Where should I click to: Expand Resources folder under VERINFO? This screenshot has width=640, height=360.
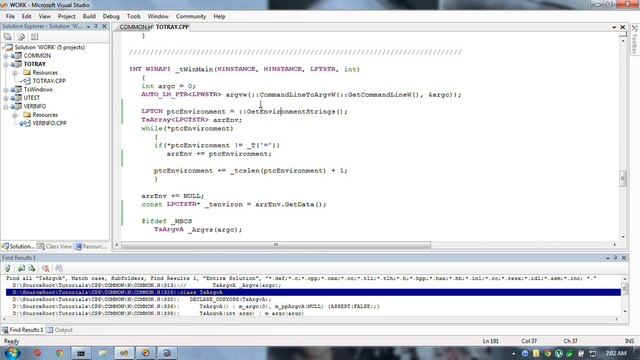coord(15,115)
